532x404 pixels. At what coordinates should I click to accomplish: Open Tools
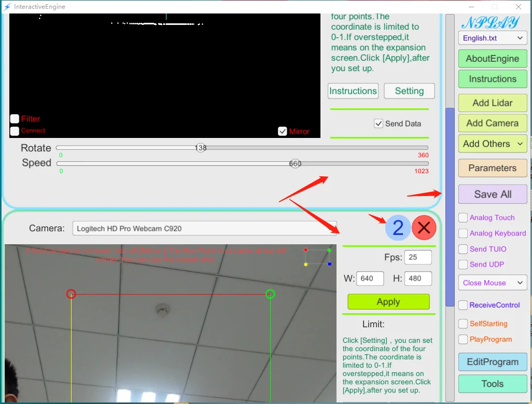493,384
